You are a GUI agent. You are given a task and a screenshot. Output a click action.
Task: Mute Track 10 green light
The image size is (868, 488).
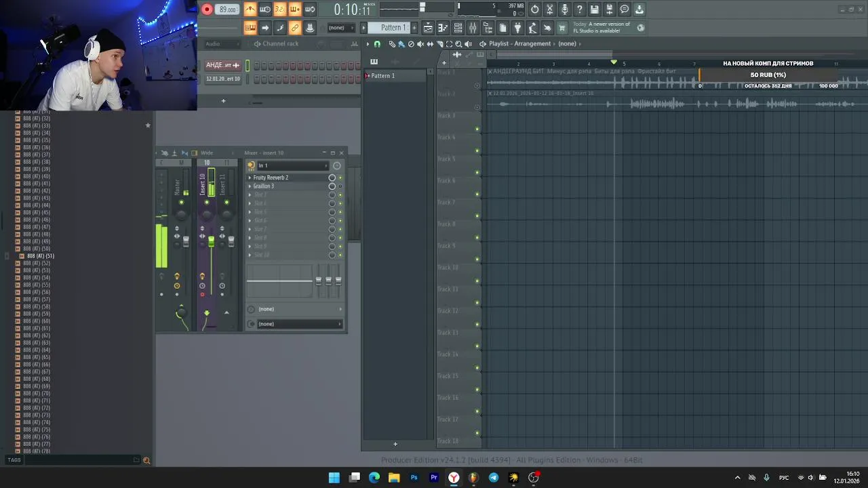[x=477, y=281]
